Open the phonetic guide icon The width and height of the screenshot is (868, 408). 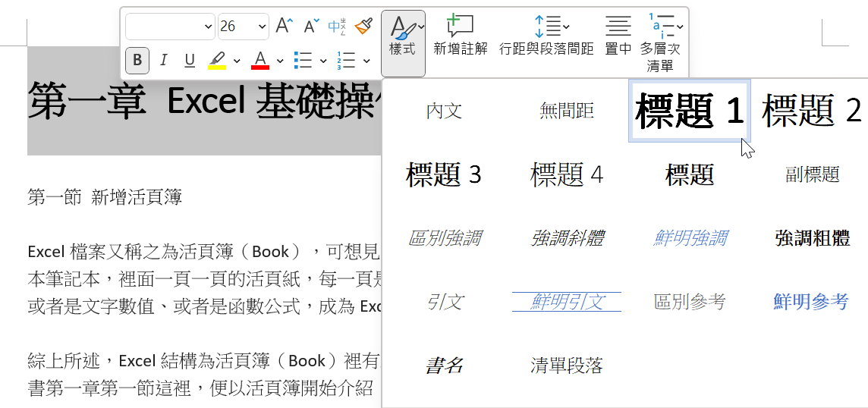337,26
